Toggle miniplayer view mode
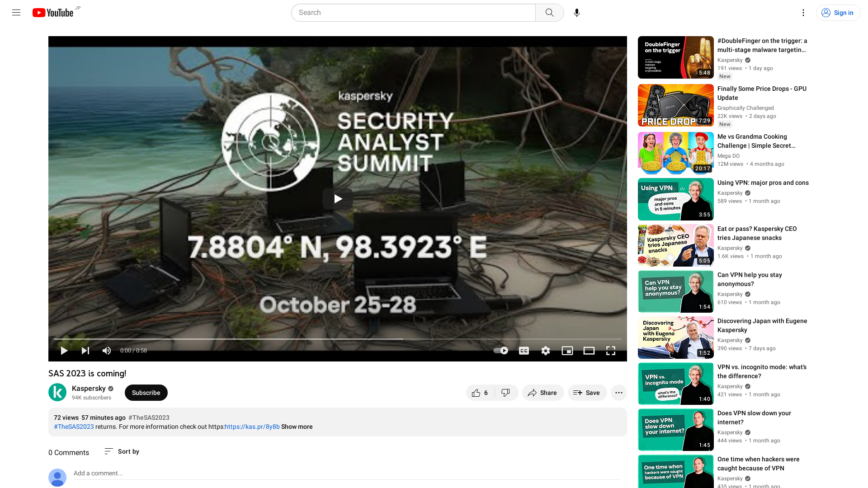The width and height of the screenshot is (868, 488). pos(567,350)
